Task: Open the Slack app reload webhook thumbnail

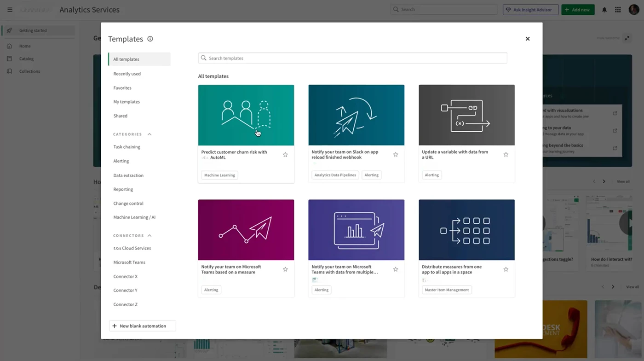Action: [356, 115]
